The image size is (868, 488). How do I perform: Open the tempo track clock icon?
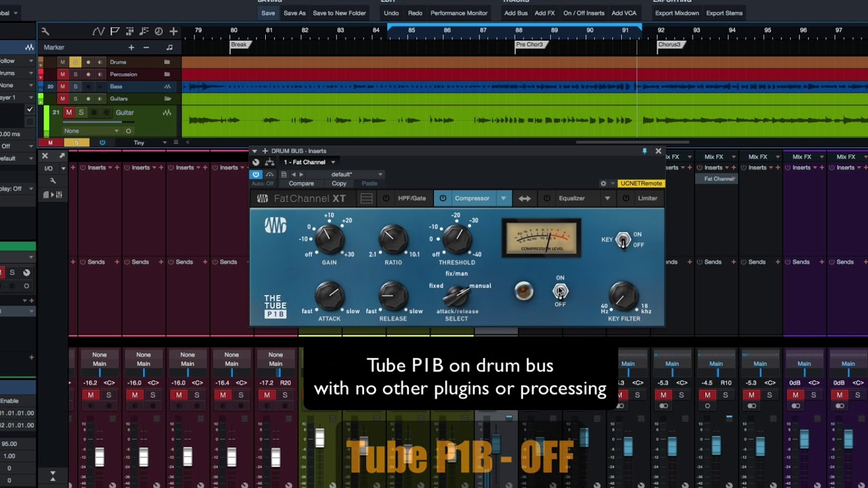click(x=159, y=31)
